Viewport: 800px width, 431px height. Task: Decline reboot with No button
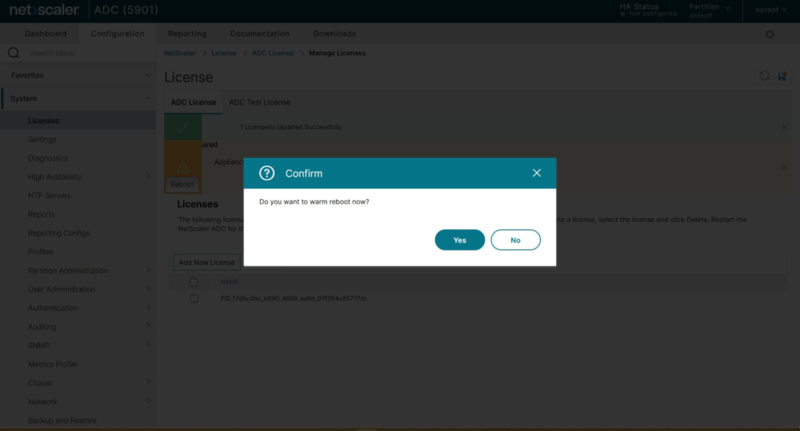pos(515,240)
